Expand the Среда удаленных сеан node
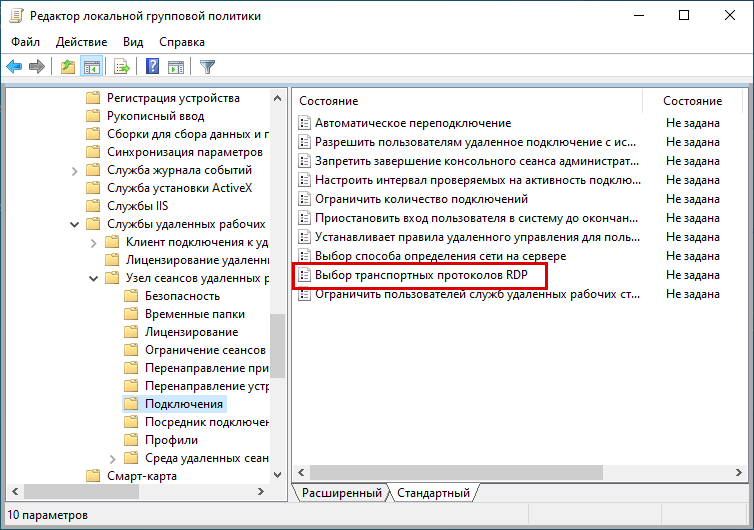Image resolution: width=754 pixels, height=530 pixels. (113, 459)
